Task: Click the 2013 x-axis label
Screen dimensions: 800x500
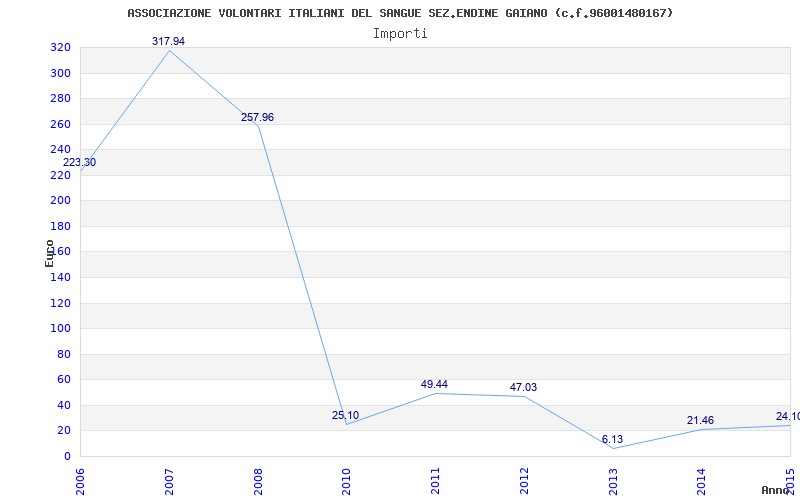Action: (613, 482)
